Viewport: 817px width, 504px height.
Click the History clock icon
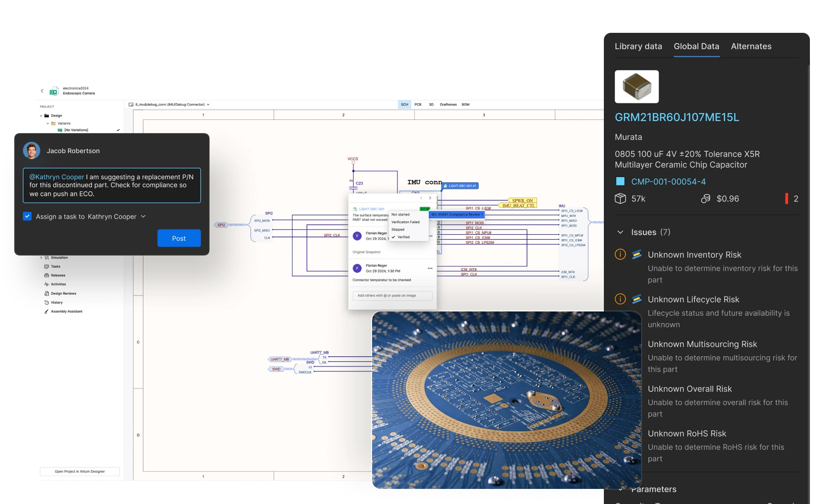pyautogui.click(x=47, y=303)
